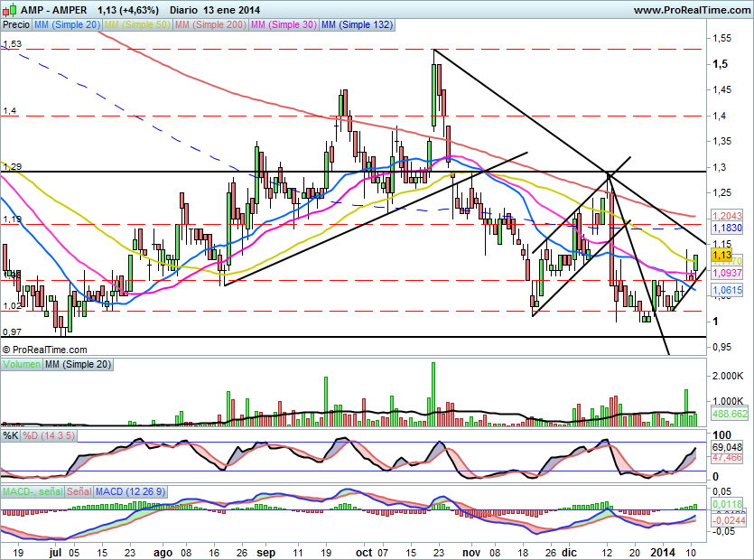Click the nov month marker on time axis

click(471, 552)
